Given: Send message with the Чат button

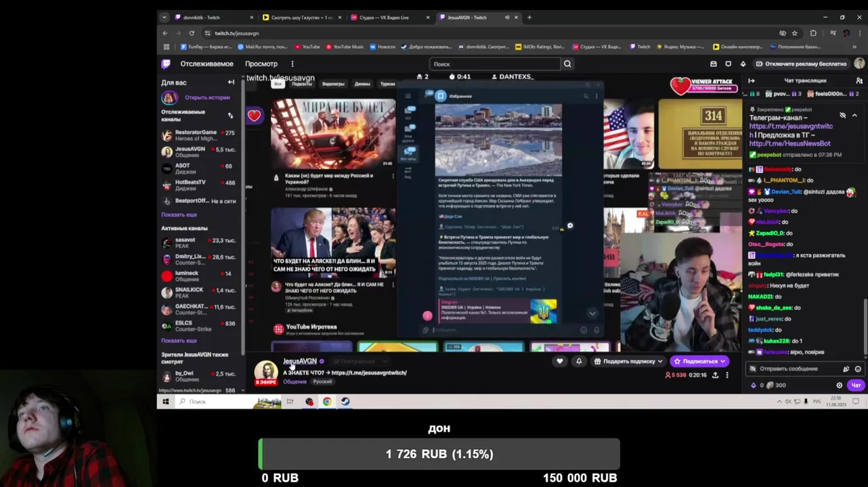Looking at the screenshot, I should (856, 385).
